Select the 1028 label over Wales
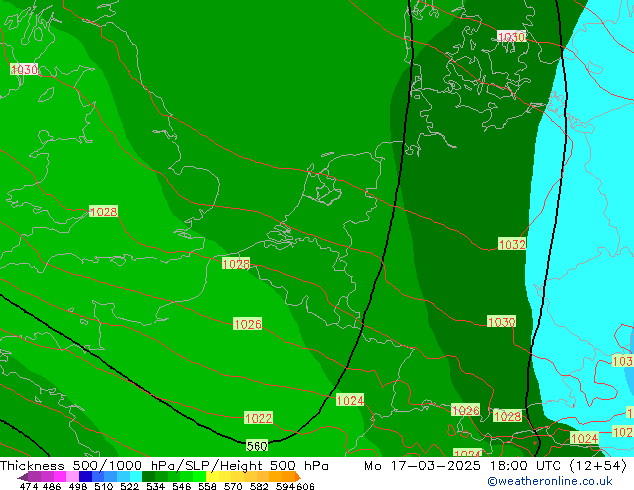The image size is (634, 490). pos(103,211)
